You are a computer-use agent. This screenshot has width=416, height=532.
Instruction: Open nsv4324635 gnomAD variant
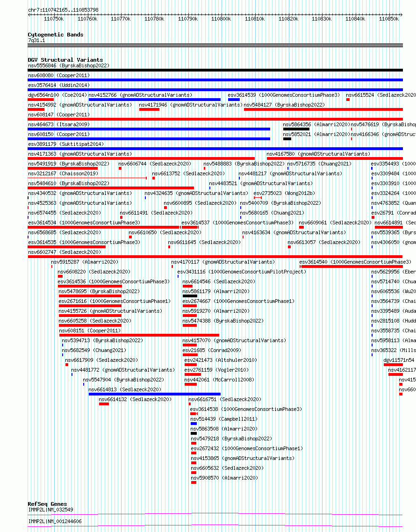[196, 194]
